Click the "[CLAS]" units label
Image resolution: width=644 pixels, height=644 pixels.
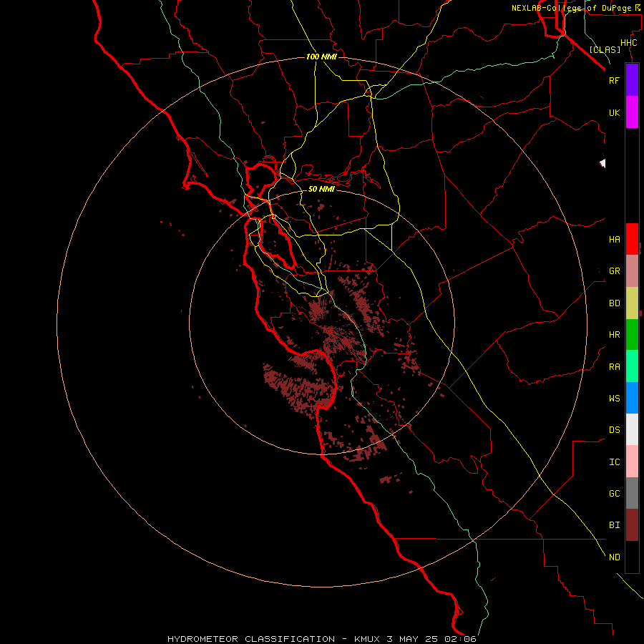click(605, 49)
